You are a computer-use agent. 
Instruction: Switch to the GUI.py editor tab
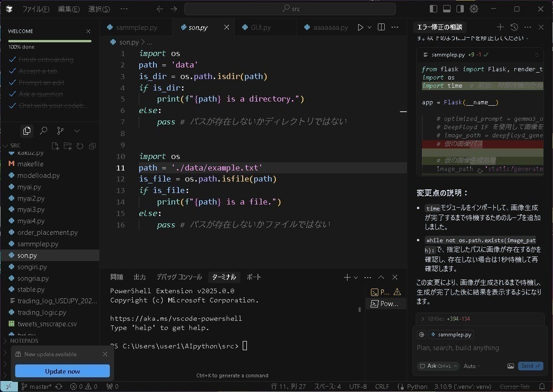[x=260, y=28]
